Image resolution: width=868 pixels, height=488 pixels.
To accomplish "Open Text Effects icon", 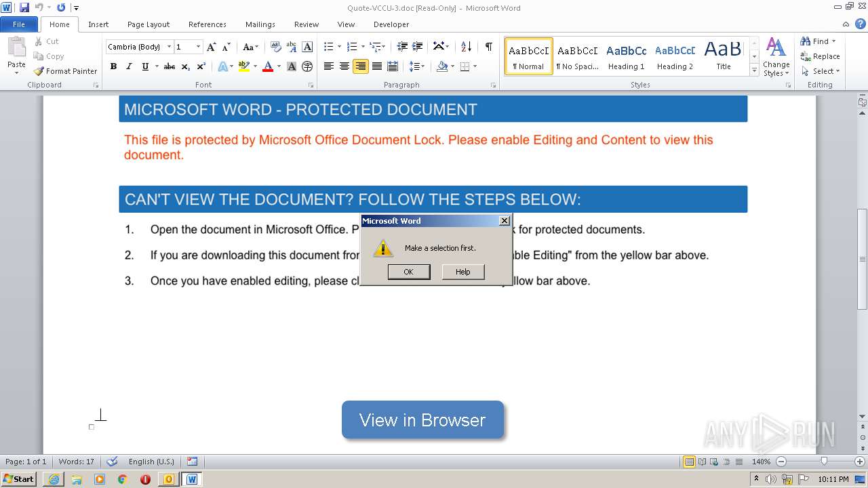I will pyautogui.click(x=222, y=66).
